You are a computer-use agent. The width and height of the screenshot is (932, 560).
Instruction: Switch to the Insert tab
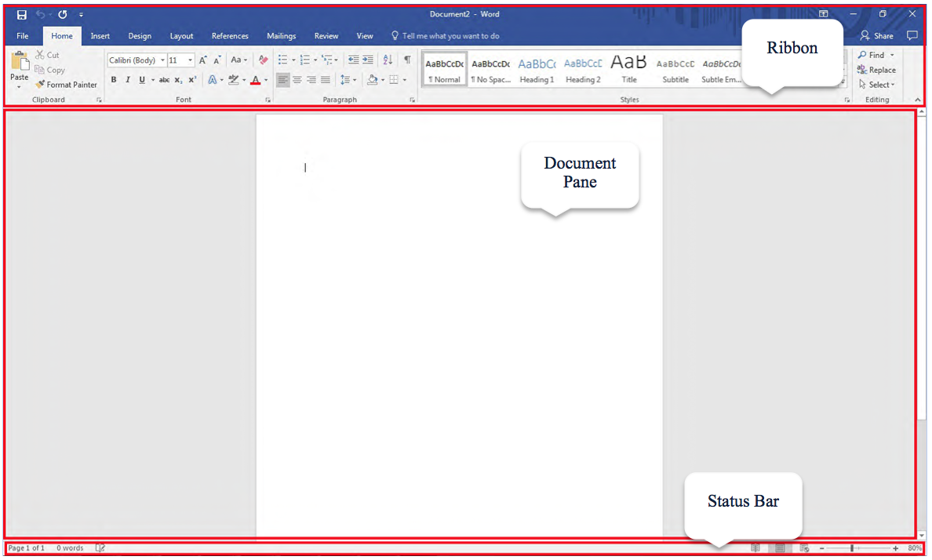(100, 36)
